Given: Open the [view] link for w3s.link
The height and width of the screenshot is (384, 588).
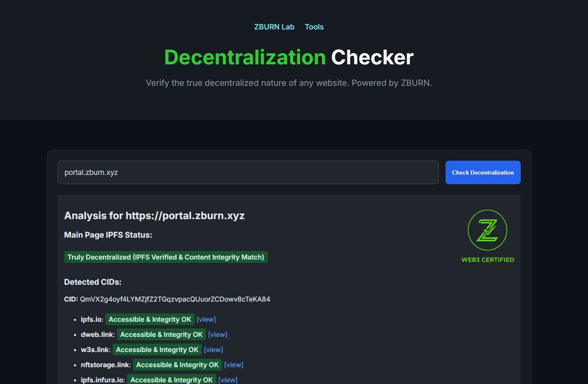Looking at the screenshot, I should pos(213,350).
